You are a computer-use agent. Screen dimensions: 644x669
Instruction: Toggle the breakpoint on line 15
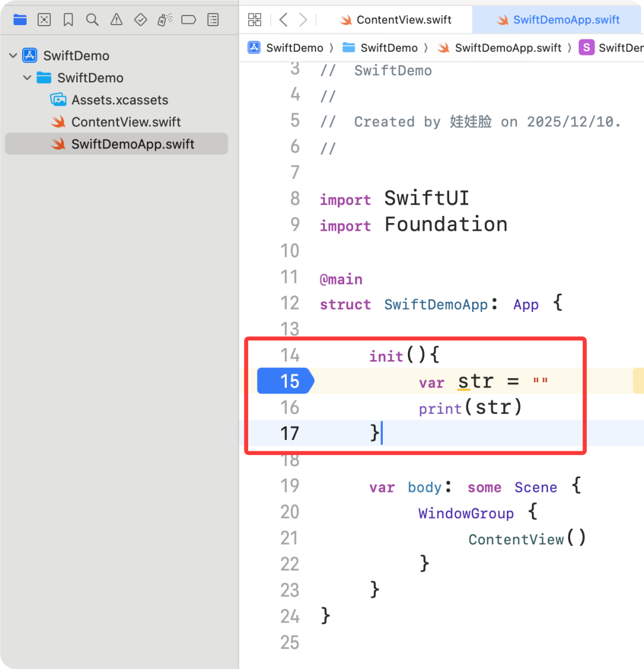[x=286, y=381]
